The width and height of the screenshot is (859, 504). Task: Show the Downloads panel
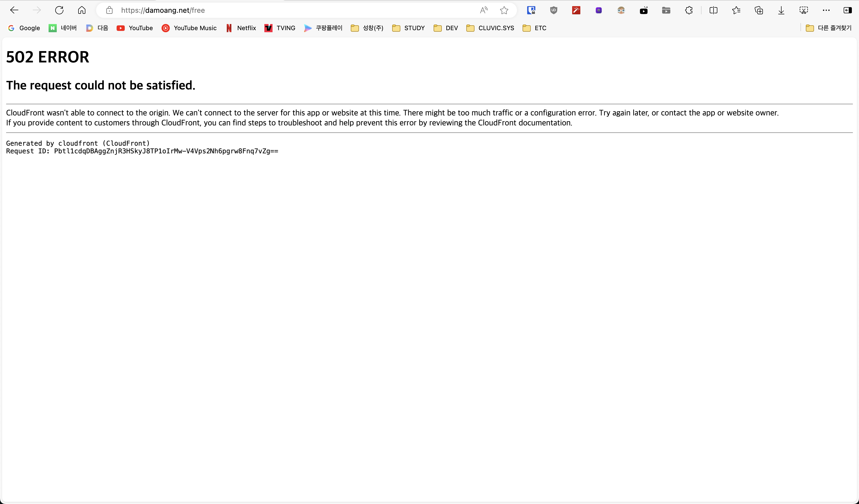781,10
